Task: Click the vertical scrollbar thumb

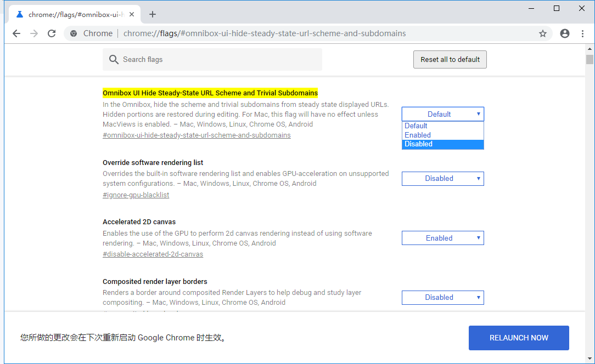Action: tap(590, 60)
